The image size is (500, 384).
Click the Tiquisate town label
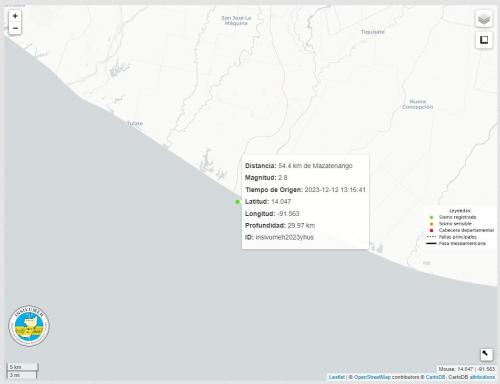[x=373, y=32]
